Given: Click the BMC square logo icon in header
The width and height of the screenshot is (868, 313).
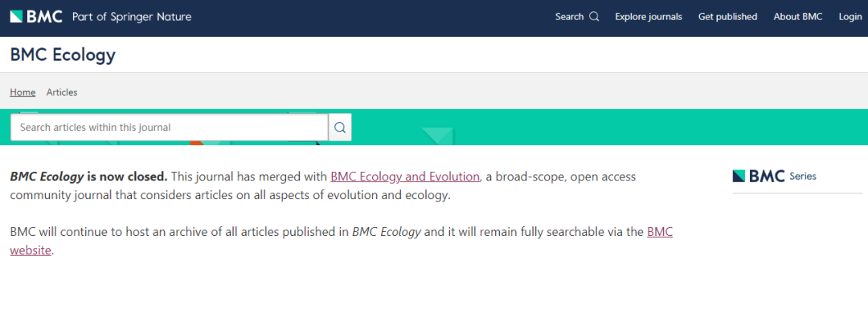Looking at the screenshot, I should (x=16, y=17).
